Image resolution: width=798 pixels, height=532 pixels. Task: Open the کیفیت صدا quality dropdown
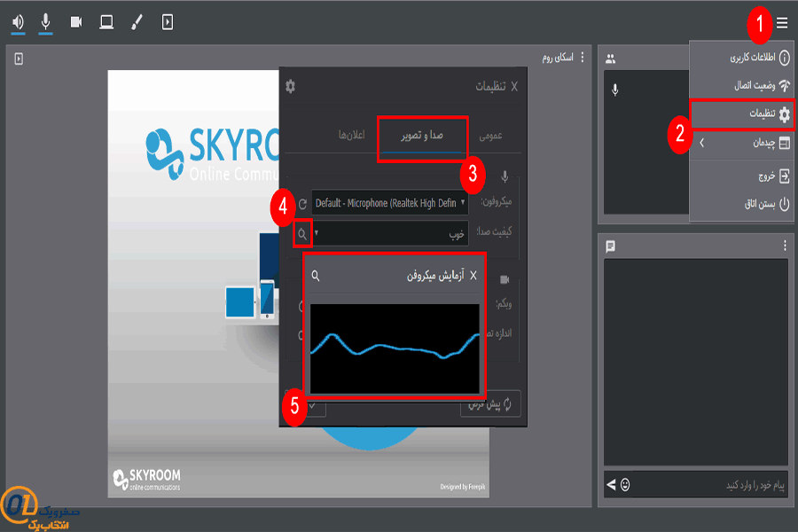click(390, 233)
